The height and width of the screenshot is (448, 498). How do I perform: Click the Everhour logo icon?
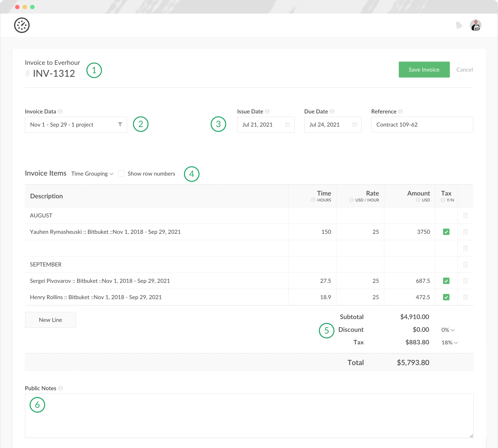pyautogui.click(x=22, y=25)
